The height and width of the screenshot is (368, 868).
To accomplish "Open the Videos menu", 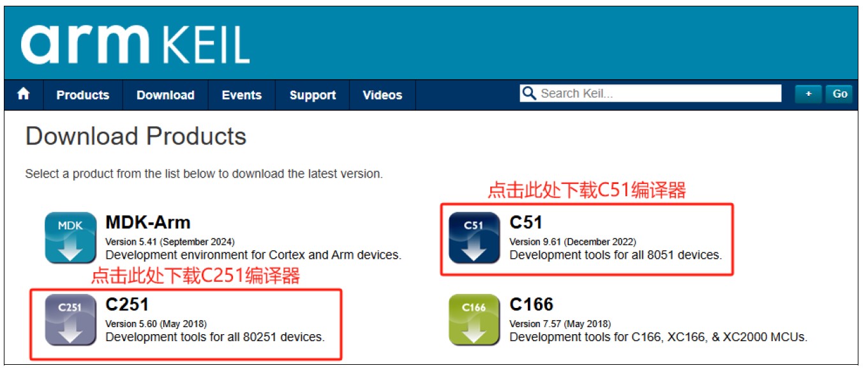I will (382, 95).
